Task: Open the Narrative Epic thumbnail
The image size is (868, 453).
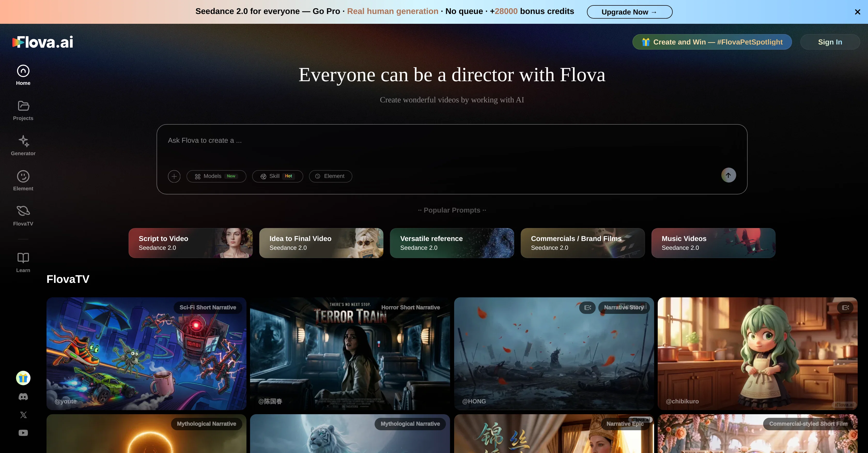Action: pos(554,434)
